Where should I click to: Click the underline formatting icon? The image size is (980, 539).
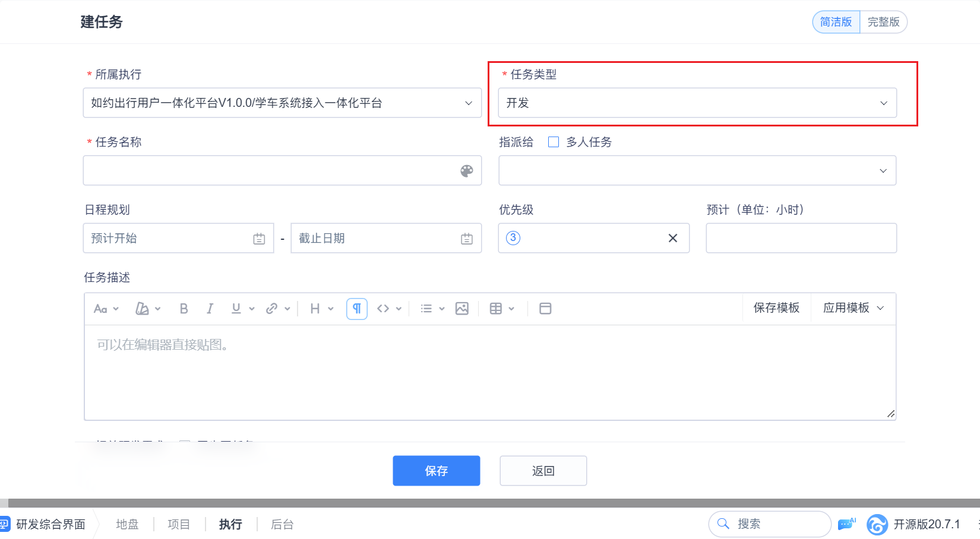[236, 309]
